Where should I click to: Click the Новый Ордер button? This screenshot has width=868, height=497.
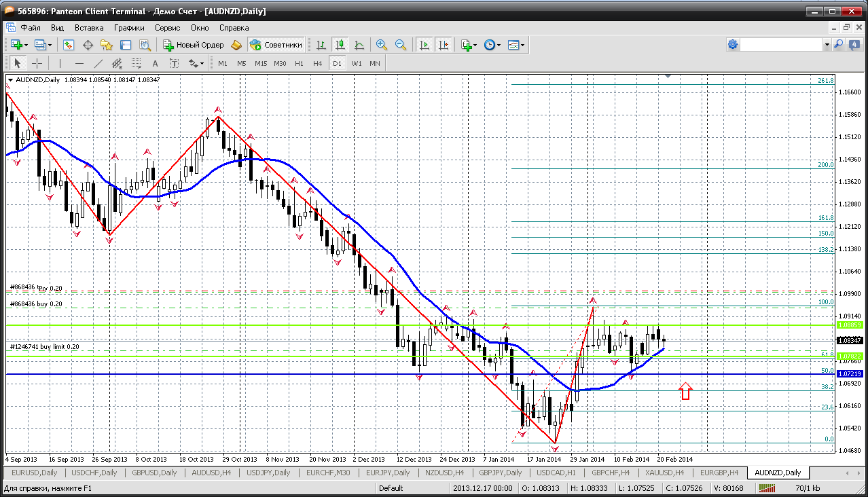click(x=194, y=45)
